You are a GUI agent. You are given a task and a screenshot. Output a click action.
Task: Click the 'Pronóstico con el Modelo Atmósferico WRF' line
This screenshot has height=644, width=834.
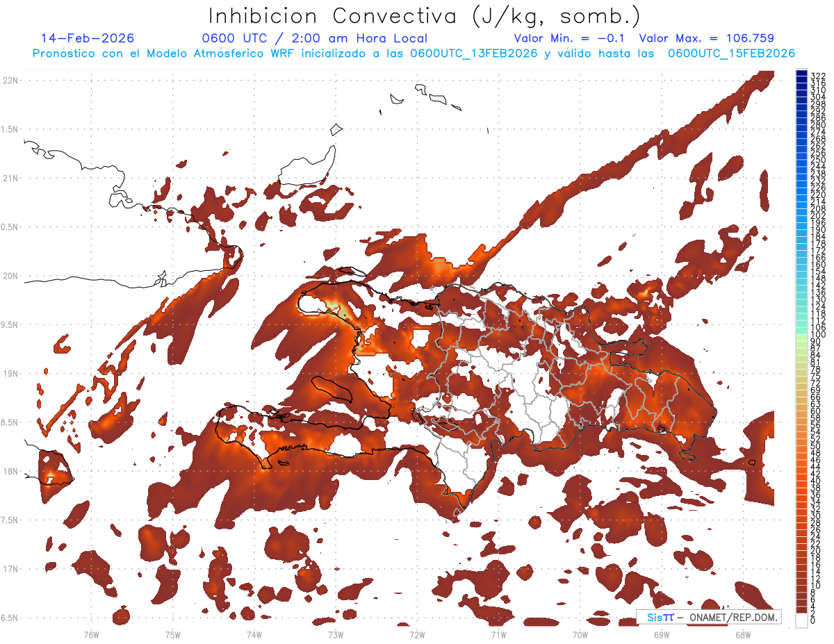[414, 53]
